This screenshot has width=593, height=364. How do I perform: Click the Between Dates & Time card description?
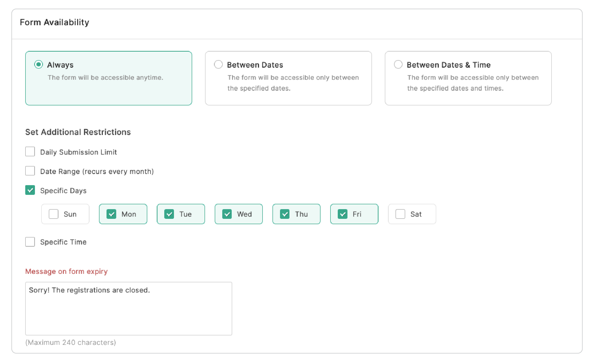(472, 83)
